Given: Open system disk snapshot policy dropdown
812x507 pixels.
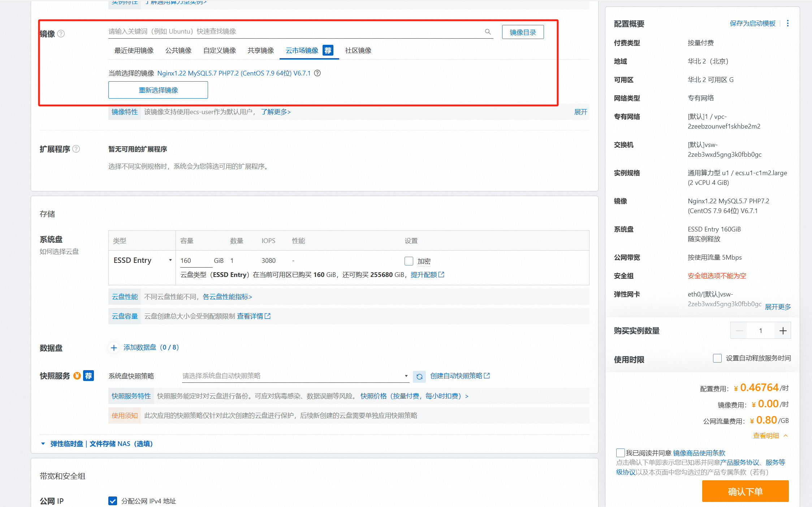Looking at the screenshot, I should (295, 376).
